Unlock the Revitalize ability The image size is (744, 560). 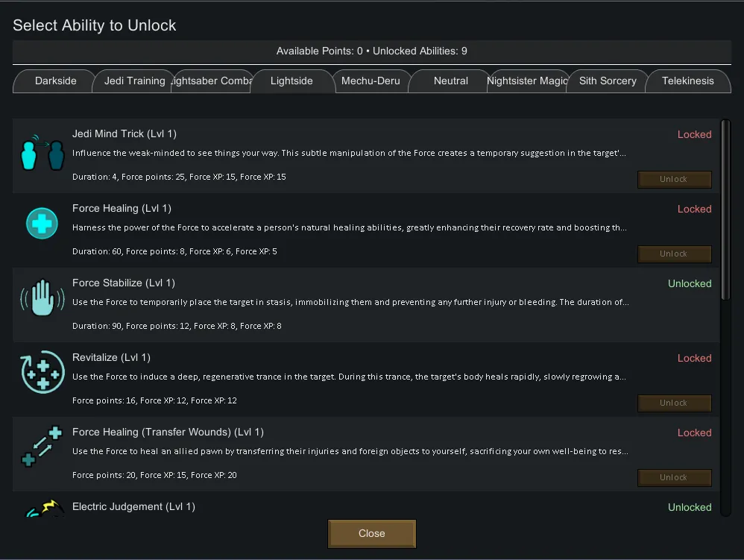click(x=674, y=403)
